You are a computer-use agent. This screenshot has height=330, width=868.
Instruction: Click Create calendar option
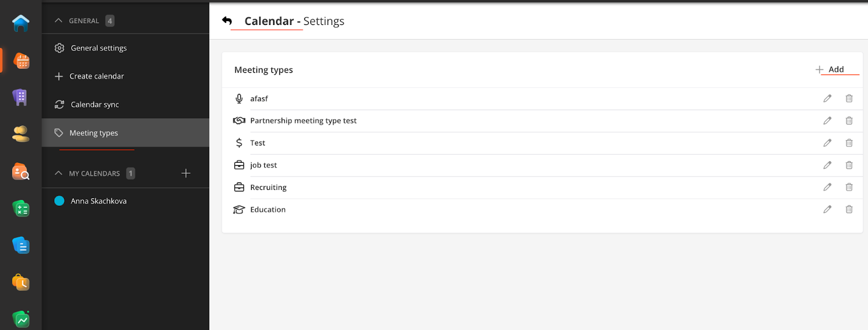point(96,76)
